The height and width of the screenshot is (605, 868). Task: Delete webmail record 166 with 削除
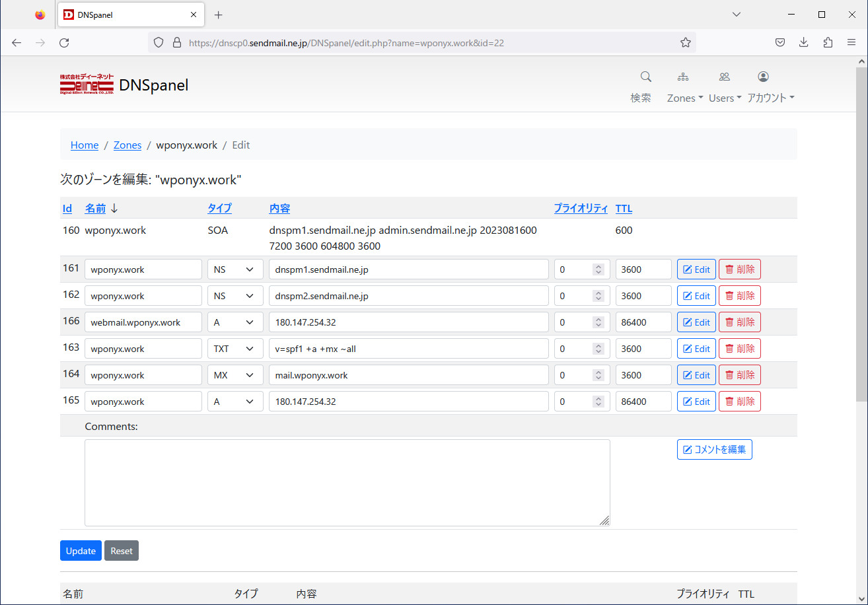click(x=740, y=322)
